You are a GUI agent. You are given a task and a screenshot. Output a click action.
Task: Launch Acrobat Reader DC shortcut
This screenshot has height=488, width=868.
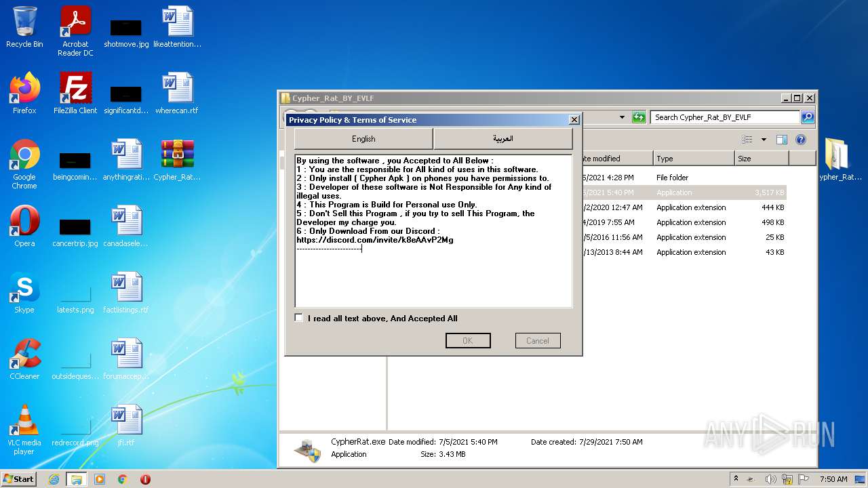pyautogui.click(x=75, y=31)
